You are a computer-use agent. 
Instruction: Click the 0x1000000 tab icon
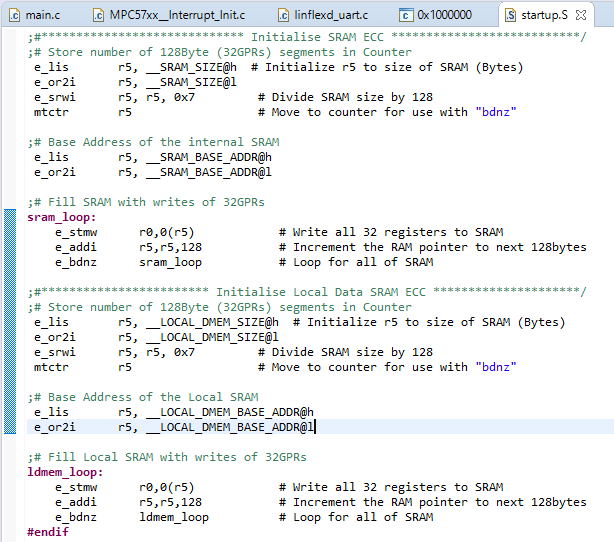(406, 15)
